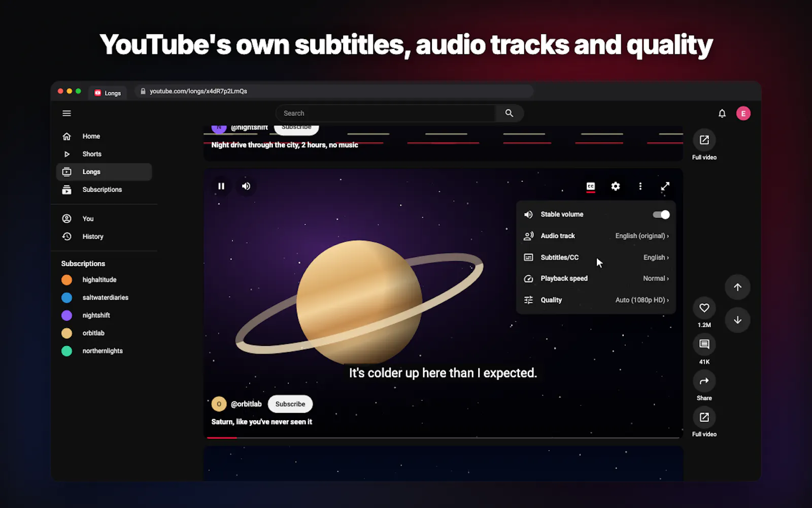Image resolution: width=812 pixels, height=508 pixels.
Task: Go to the previous video arrow
Action: pyautogui.click(x=737, y=288)
